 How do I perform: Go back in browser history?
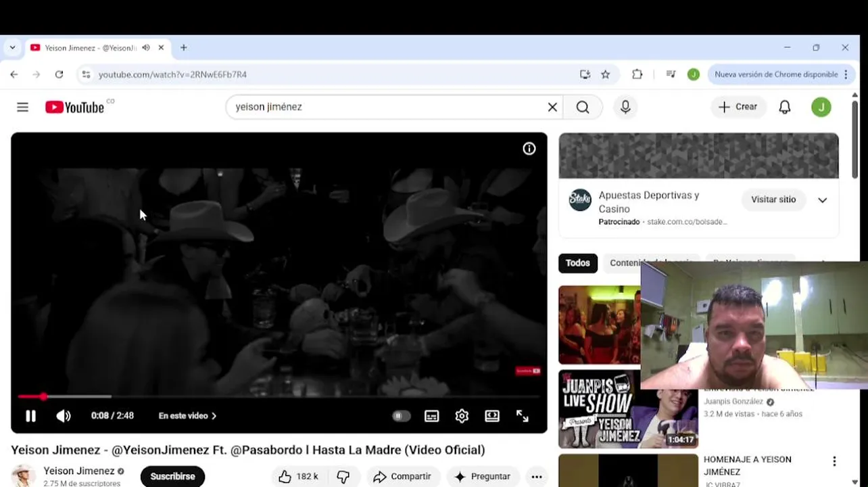[x=14, y=74]
